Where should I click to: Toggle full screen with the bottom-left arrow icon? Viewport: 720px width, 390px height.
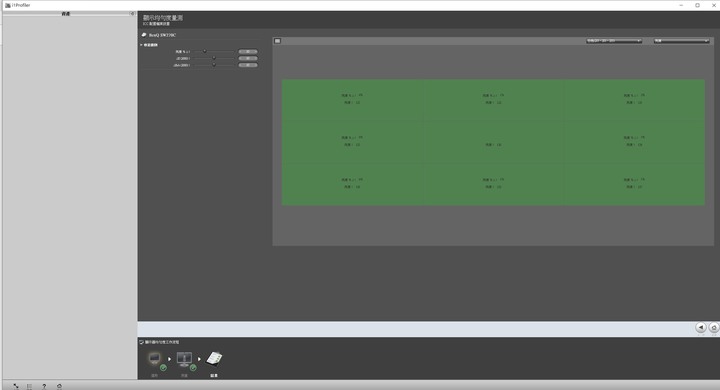point(16,386)
